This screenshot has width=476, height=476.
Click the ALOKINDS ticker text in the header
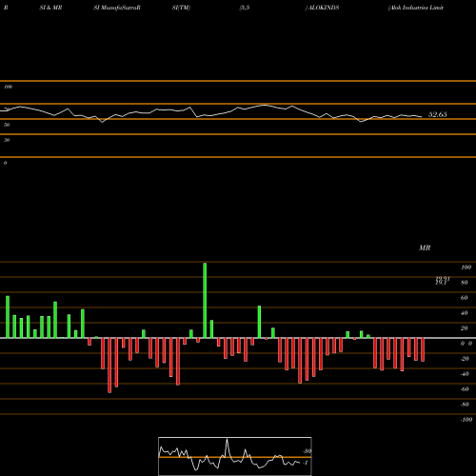click(324, 8)
